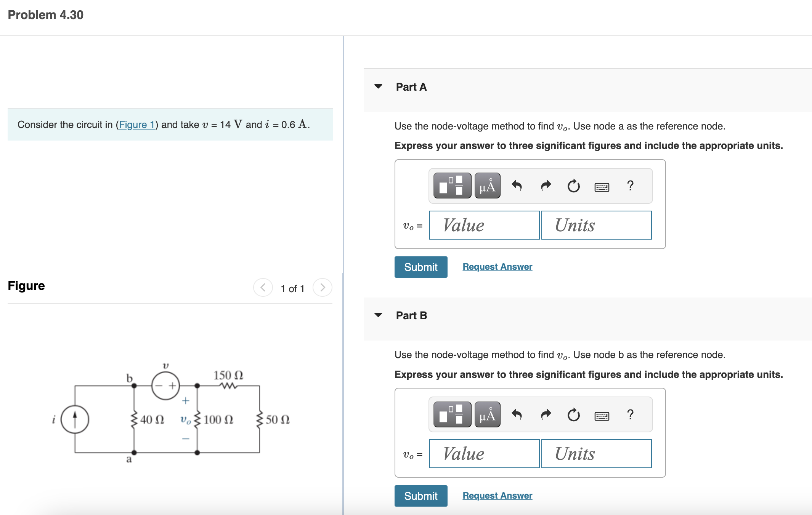The height and width of the screenshot is (515, 812).
Task: Collapse the Part B section
Action: (378, 315)
